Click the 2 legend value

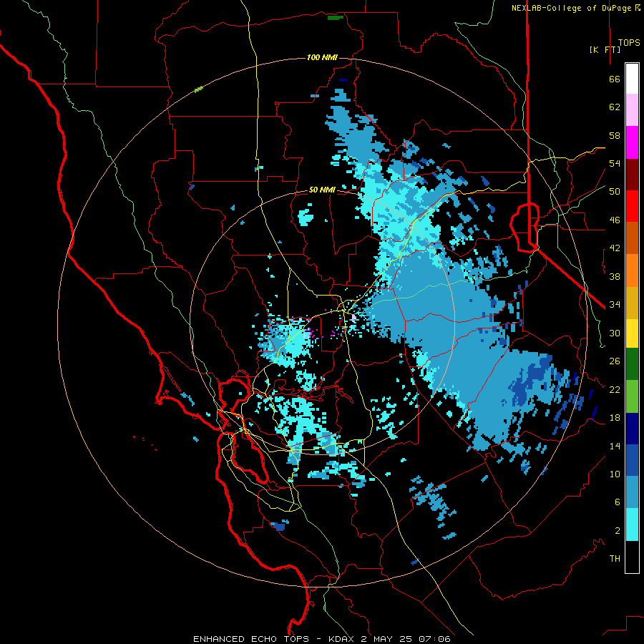pos(618,531)
